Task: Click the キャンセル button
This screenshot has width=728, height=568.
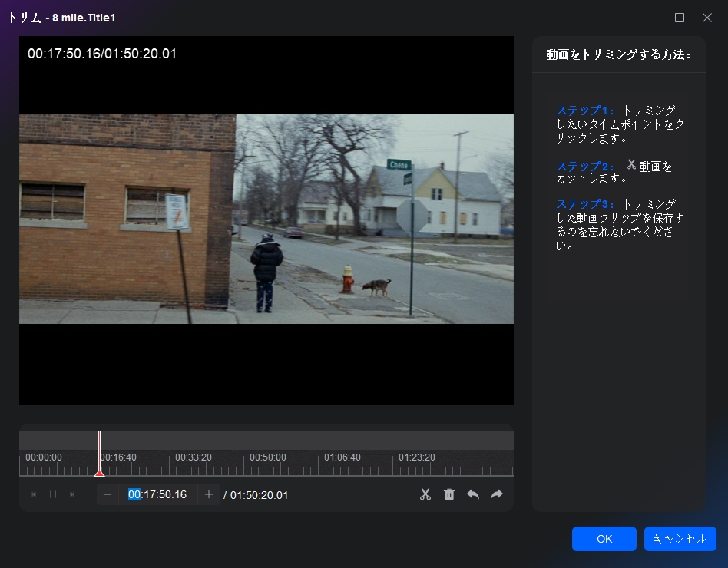Action: (x=680, y=539)
